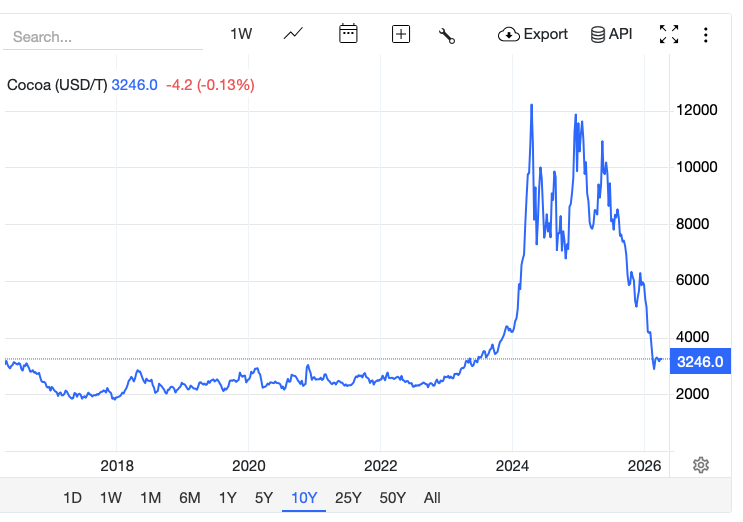Click the 2022 x-axis label
The height and width of the screenshot is (522, 743).
[381, 466]
